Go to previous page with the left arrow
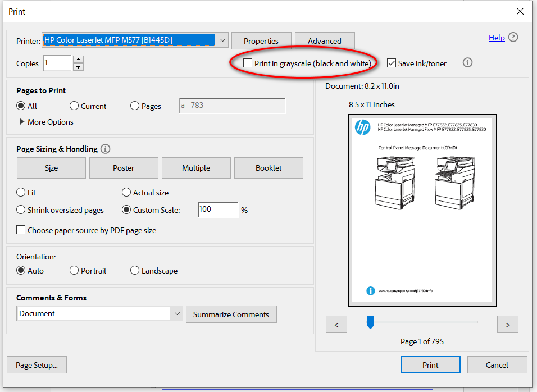The height and width of the screenshot is (392, 537). (336, 324)
